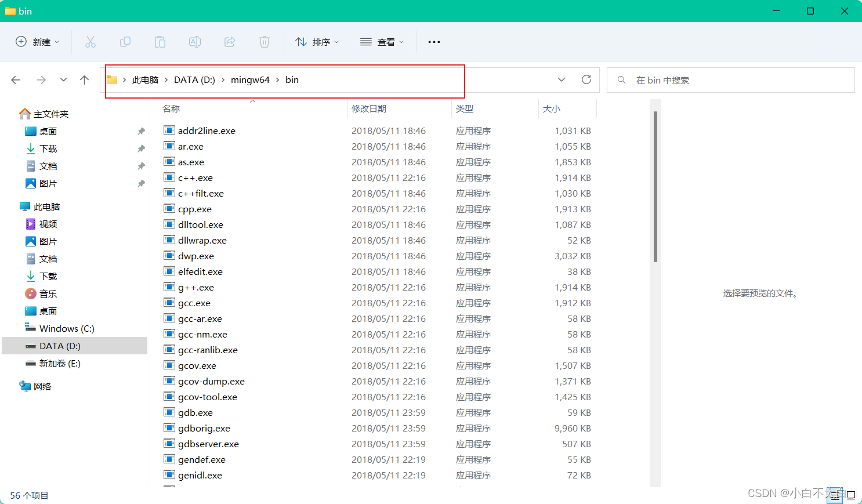Select elfedit.exe file
Screen dimensions: 862x504
[x=200, y=271]
